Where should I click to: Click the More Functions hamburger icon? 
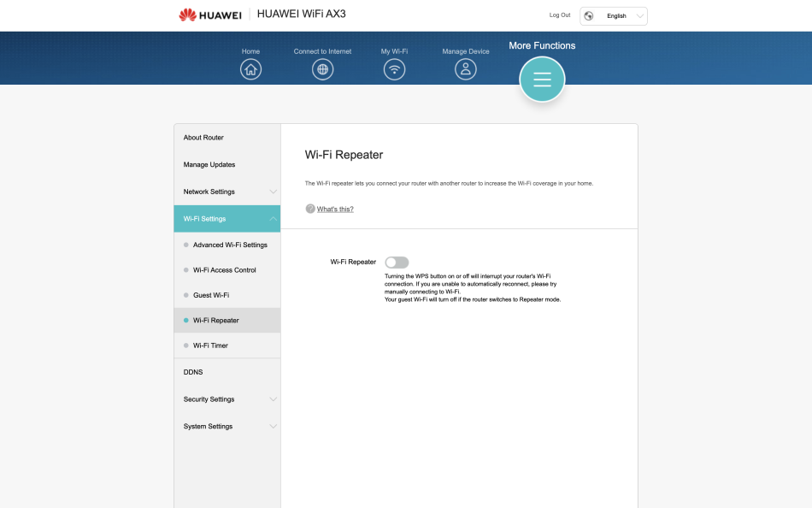[x=542, y=80]
